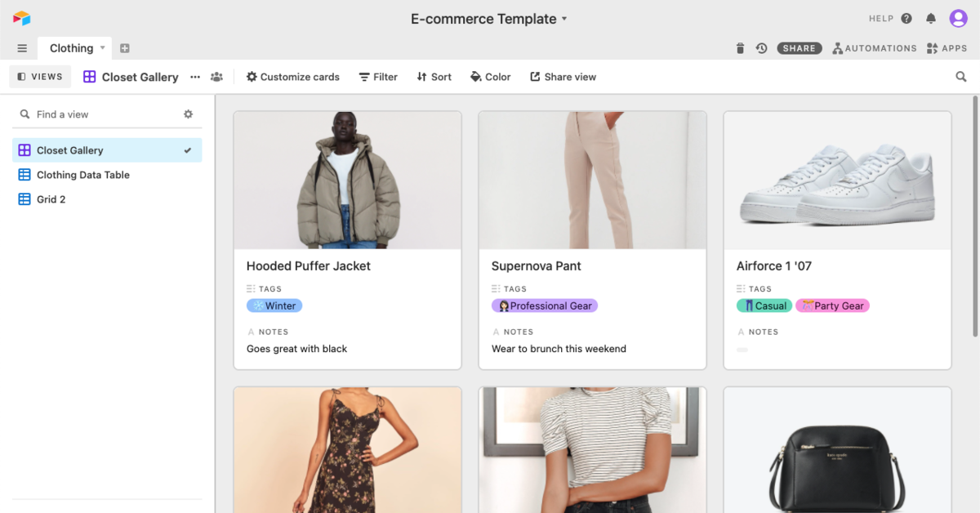
Task: Open the Color options for records
Action: point(491,77)
